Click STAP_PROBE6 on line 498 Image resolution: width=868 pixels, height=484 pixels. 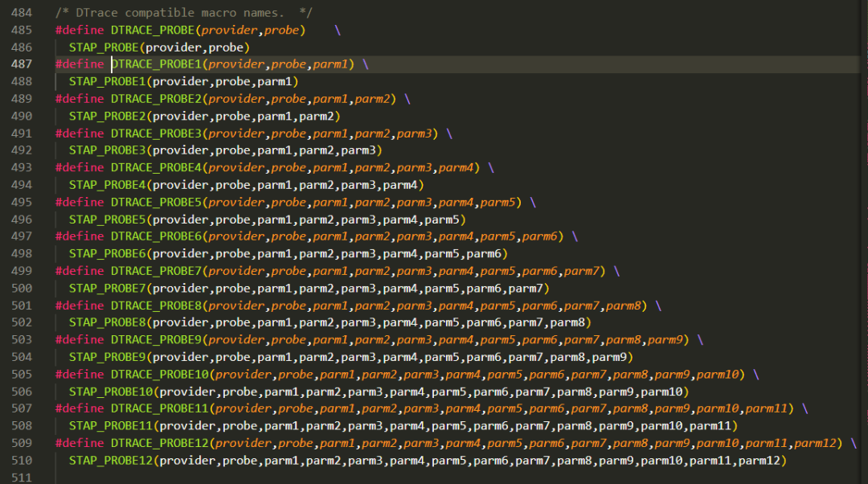tap(107, 253)
